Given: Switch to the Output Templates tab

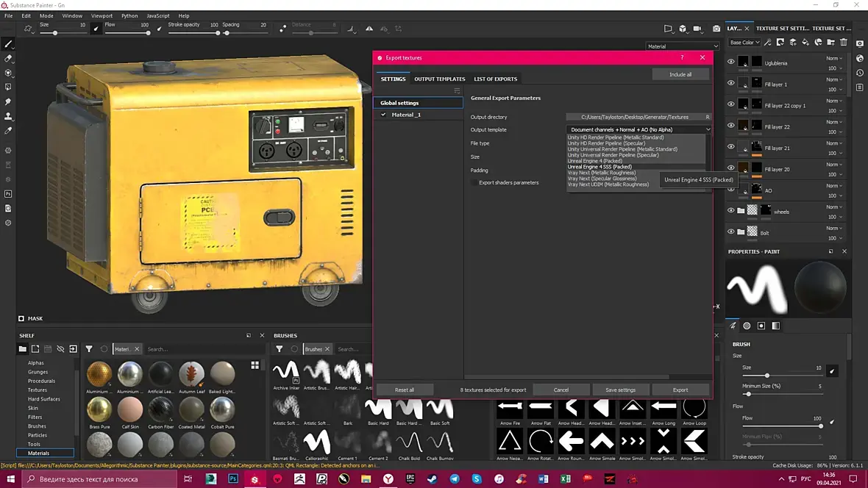Looking at the screenshot, I should pyautogui.click(x=439, y=79).
